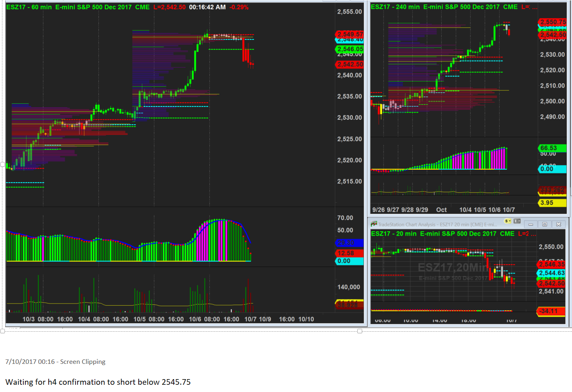The width and height of the screenshot is (572, 392).
Task: Click the TradeStation app icon in the 20 min chart title bar
Action: pyautogui.click(x=374, y=224)
